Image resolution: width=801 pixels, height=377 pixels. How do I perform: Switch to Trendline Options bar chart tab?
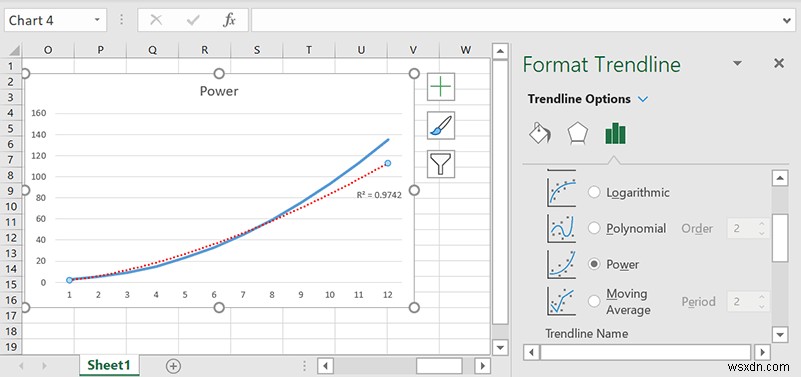(615, 134)
